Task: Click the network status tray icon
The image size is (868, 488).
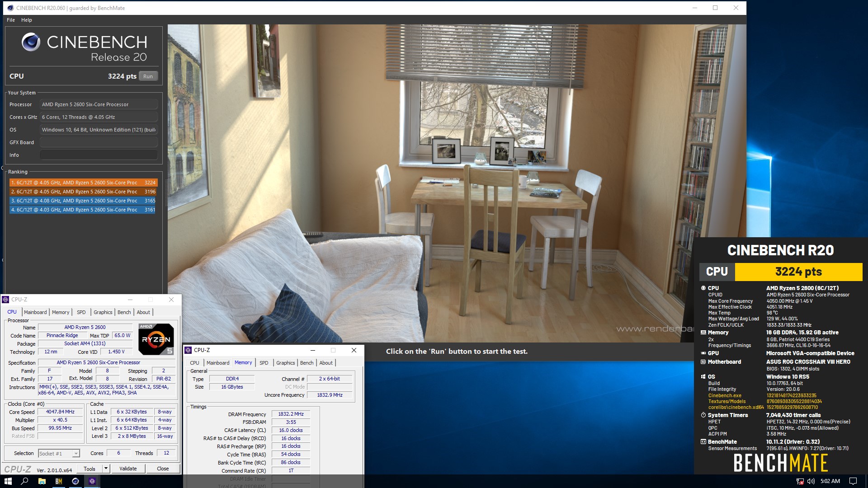Action: 800,481
